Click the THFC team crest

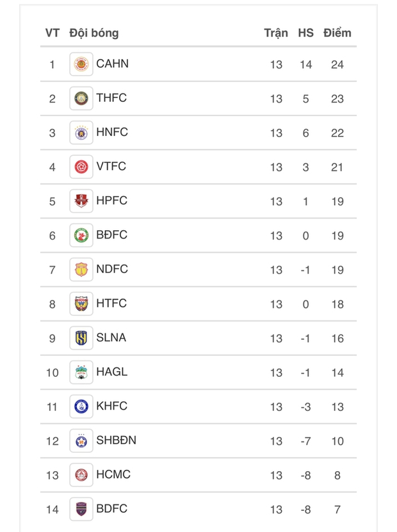pyautogui.click(x=81, y=98)
